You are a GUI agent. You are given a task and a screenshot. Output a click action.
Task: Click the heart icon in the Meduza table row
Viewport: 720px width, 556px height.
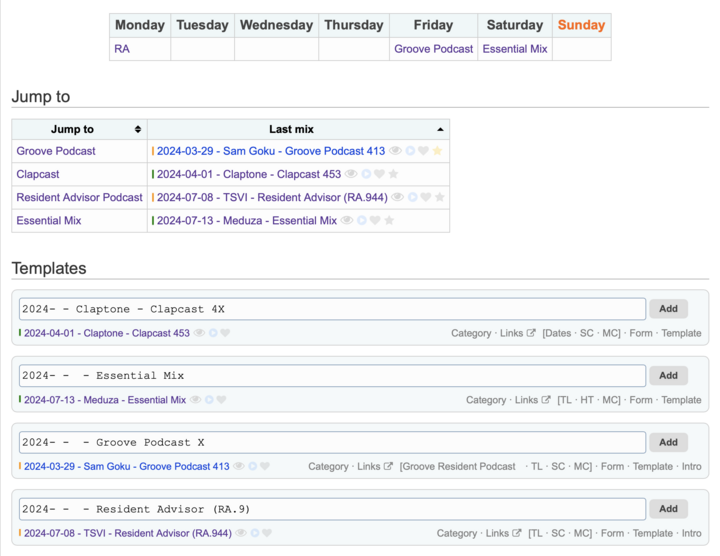tap(375, 220)
